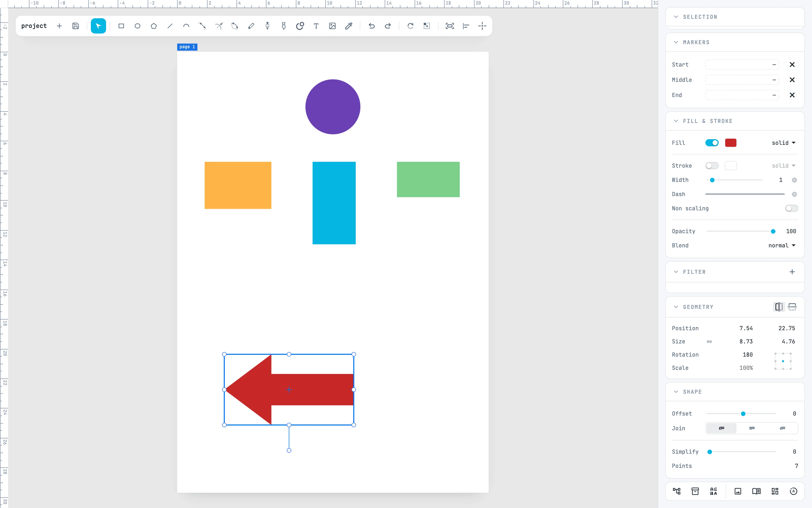The width and height of the screenshot is (812, 508).
Task: Open the Fill type solid dropdown
Action: pyautogui.click(x=784, y=143)
